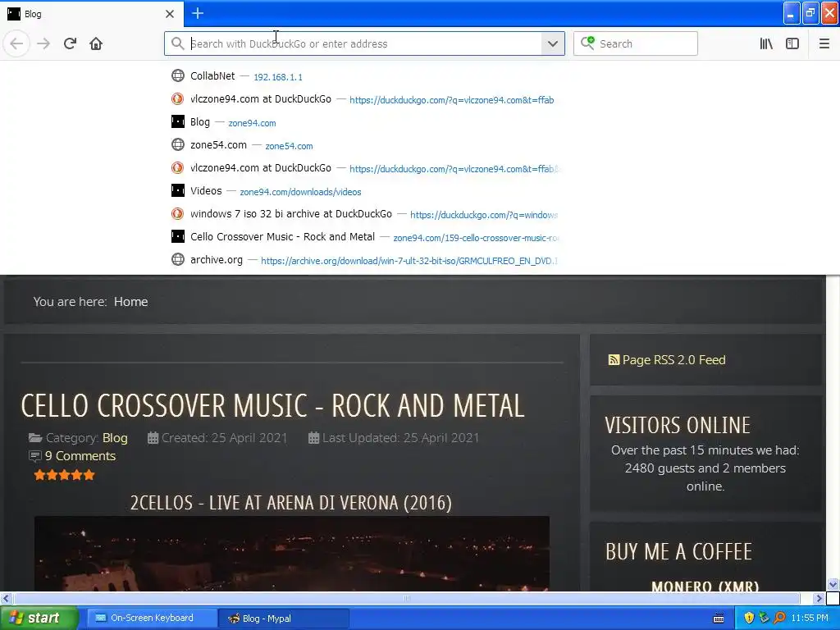
Task: Select Cello Crossover Music suggestion entry
Action: point(364,237)
